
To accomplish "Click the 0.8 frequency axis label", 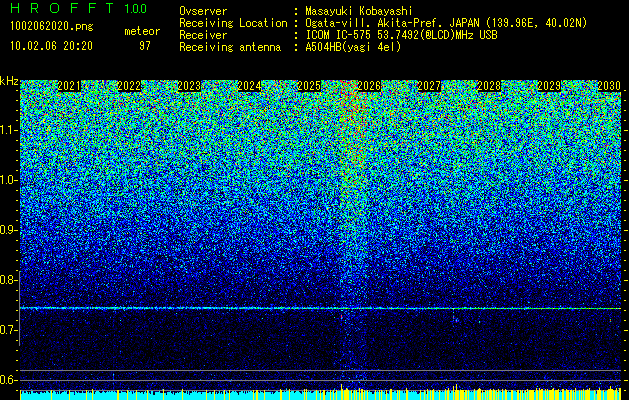I will pyautogui.click(x=8, y=280).
